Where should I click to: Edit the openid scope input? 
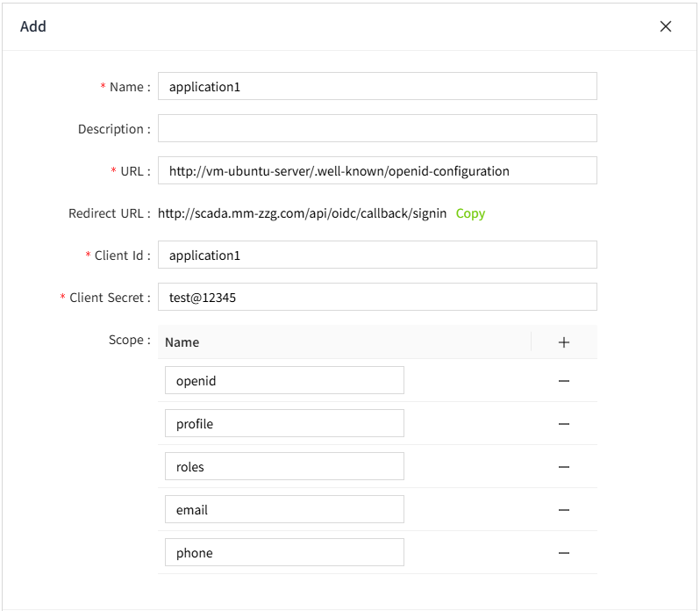[x=284, y=381]
